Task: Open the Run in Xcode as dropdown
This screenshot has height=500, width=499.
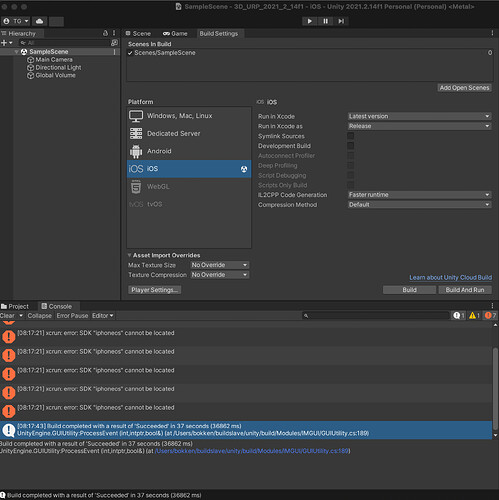Action: coord(419,126)
